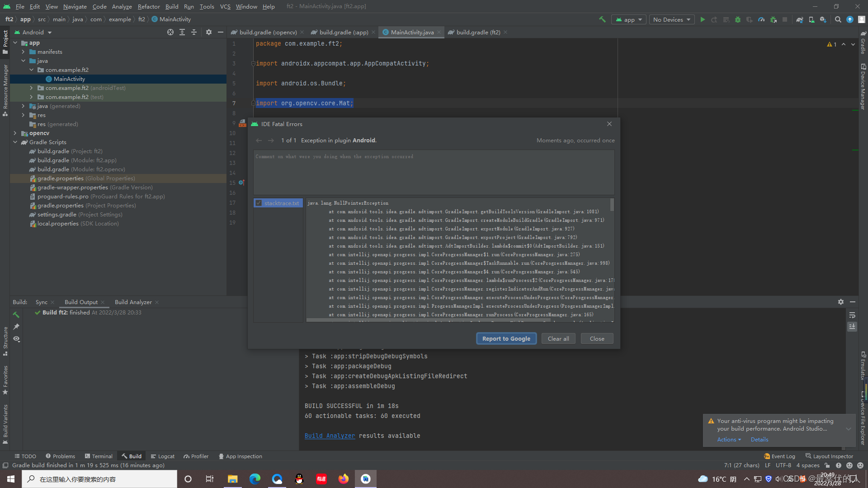Click the Report to Google button
This screenshot has height=488, width=868.
506,338
